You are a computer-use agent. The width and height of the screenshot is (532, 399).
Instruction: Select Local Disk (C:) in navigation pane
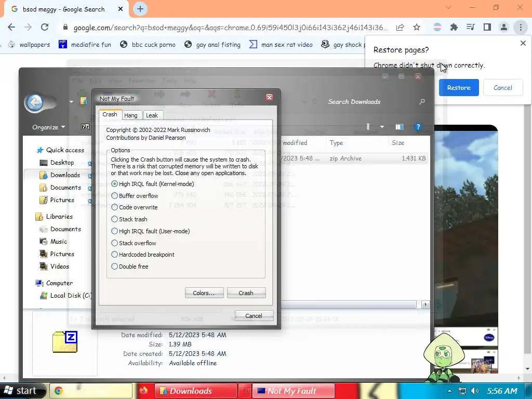tap(65, 296)
